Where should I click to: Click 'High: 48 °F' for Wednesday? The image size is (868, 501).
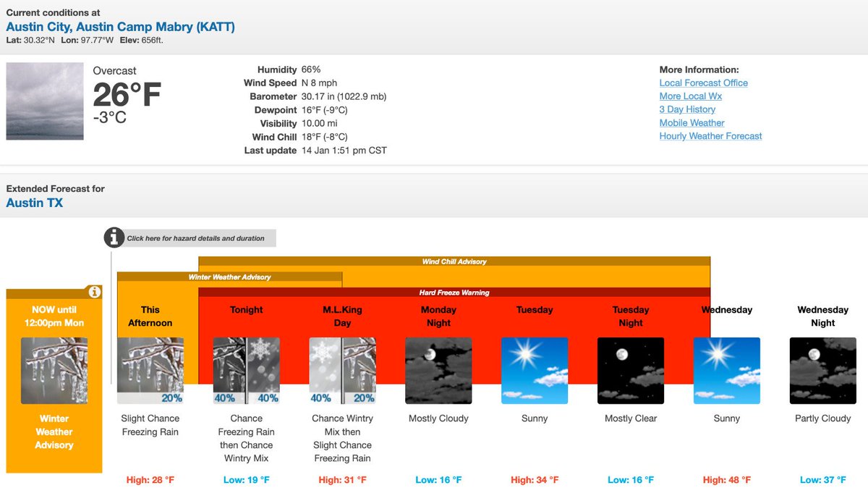click(x=727, y=480)
